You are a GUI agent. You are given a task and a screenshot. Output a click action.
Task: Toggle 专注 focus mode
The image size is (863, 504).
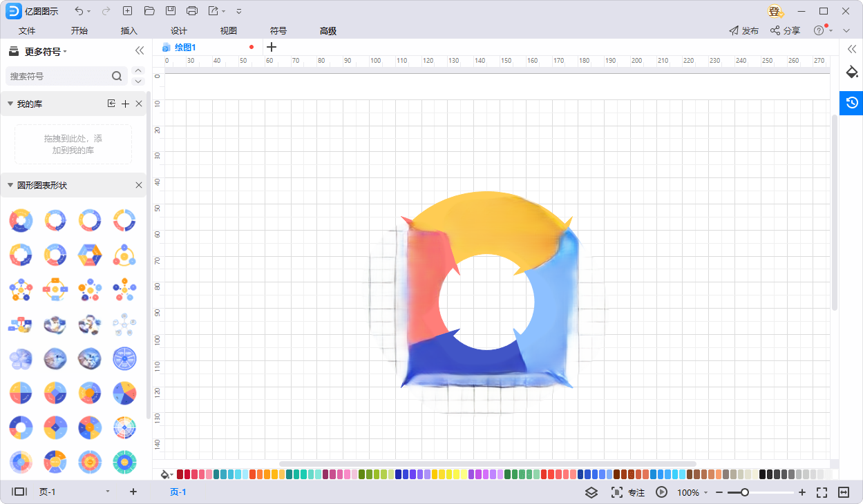point(627,492)
